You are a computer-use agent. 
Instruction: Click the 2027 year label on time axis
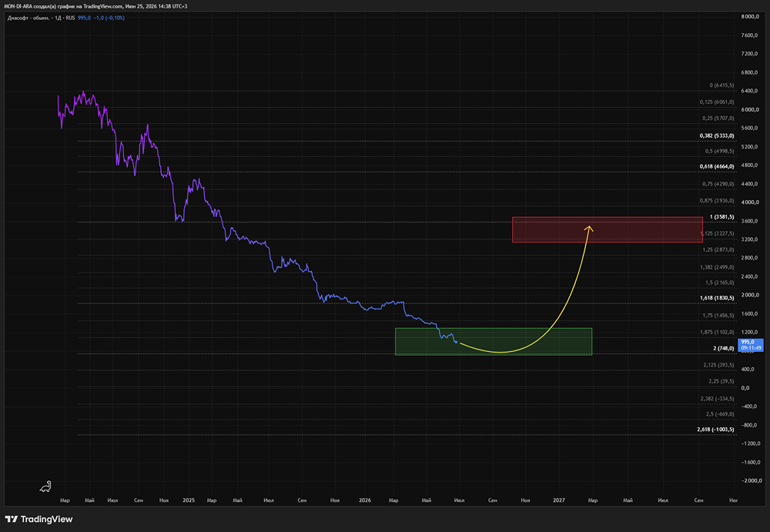click(559, 500)
